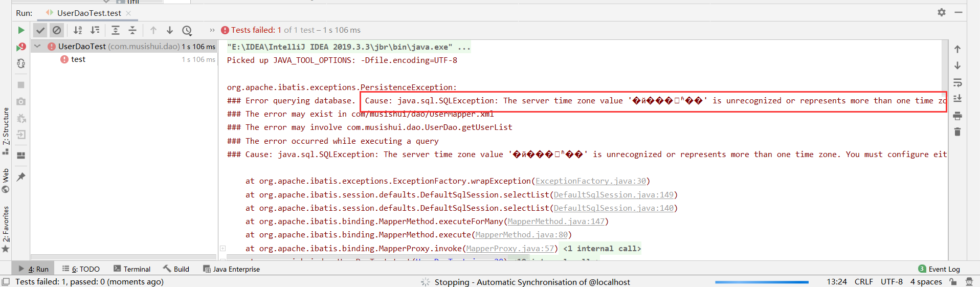
Task: Toggle read-only lock icon
Action: click(x=953, y=282)
